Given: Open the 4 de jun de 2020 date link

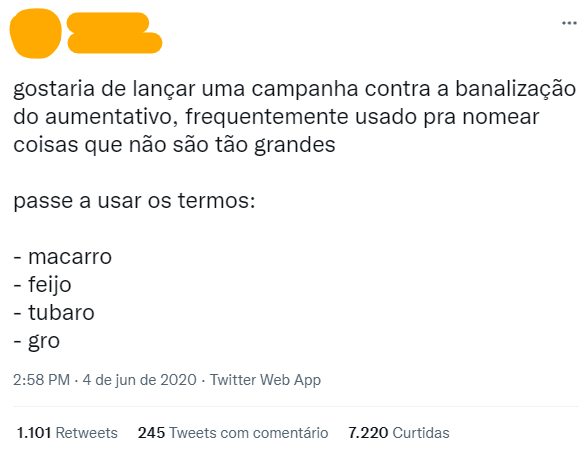Looking at the screenshot, I should (140, 380).
